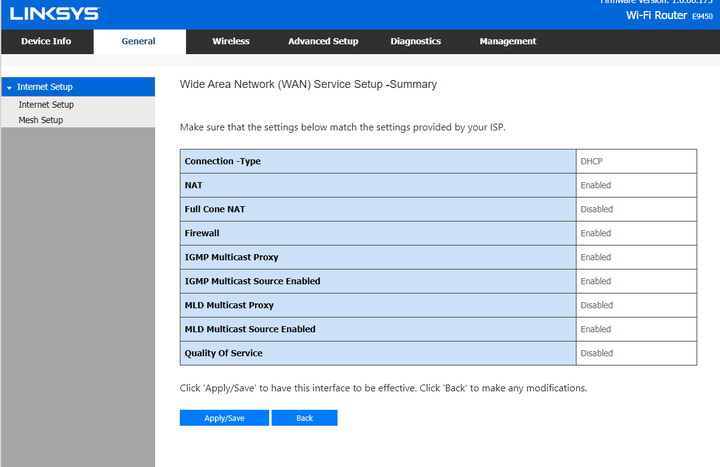
Task: Click the Apply/Save instruction sentence
Action: click(x=383, y=388)
